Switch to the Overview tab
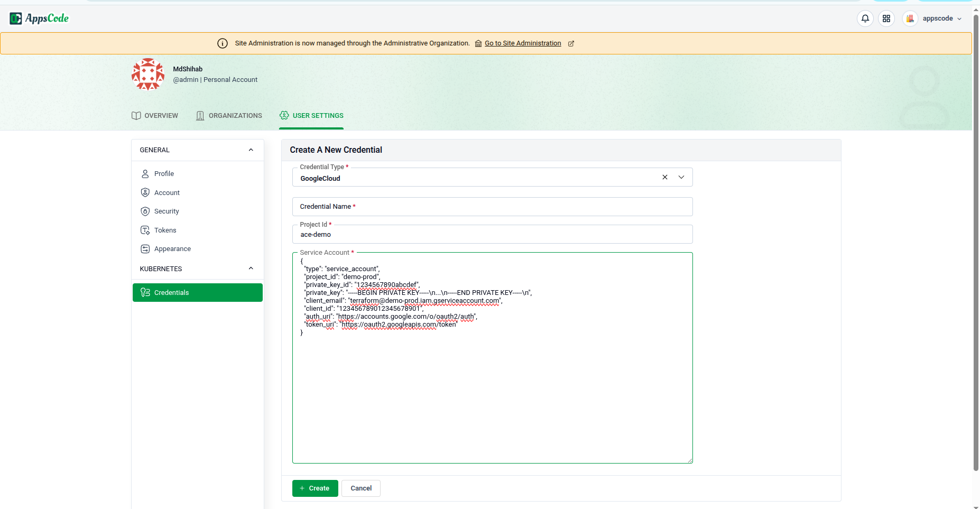This screenshot has width=980, height=509. pos(155,116)
